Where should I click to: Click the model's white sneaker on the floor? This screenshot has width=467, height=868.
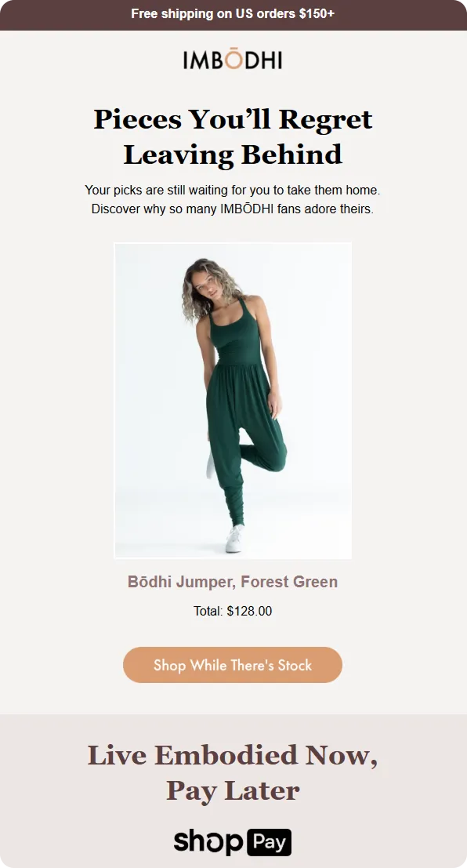click(234, 539)
